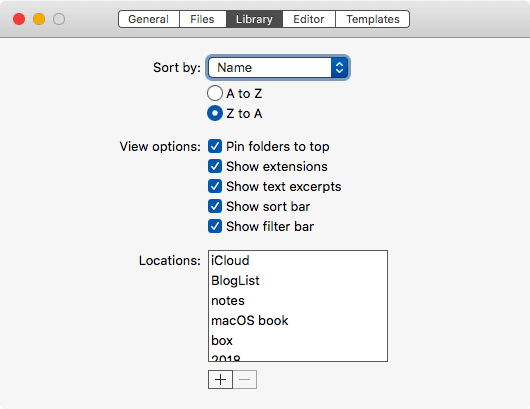
Task: Open the Templates tab
Action: coord(372,19)
